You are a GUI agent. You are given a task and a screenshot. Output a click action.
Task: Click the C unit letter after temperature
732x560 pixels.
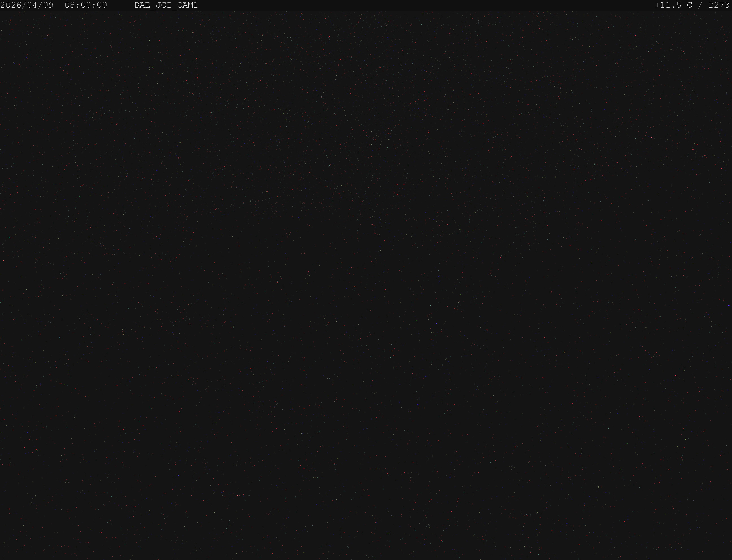[x=690, y=5]
